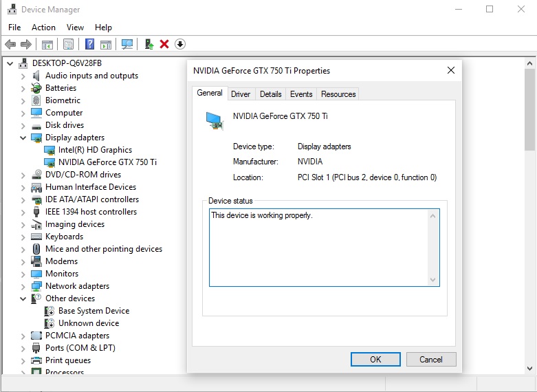Open the Action menu
The image size is (537, 392).
43,28
